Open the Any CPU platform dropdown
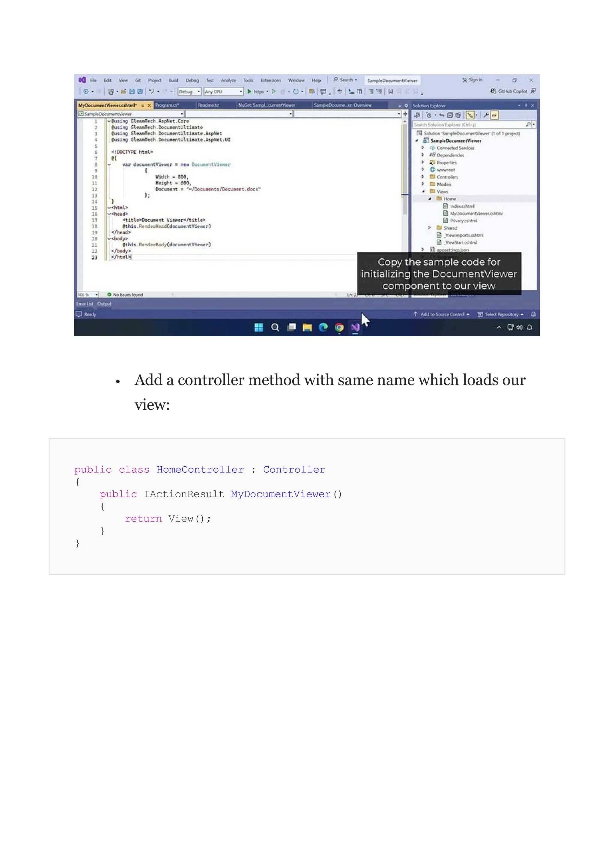 tap(223, 91)
